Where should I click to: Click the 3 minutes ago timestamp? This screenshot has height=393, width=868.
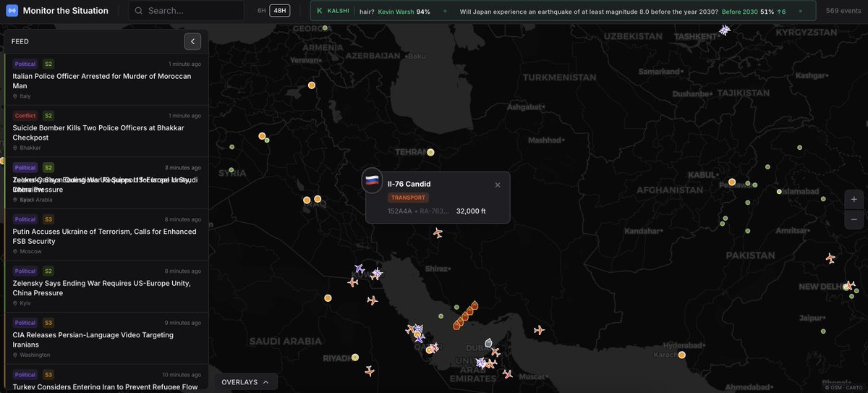point(183,167)
